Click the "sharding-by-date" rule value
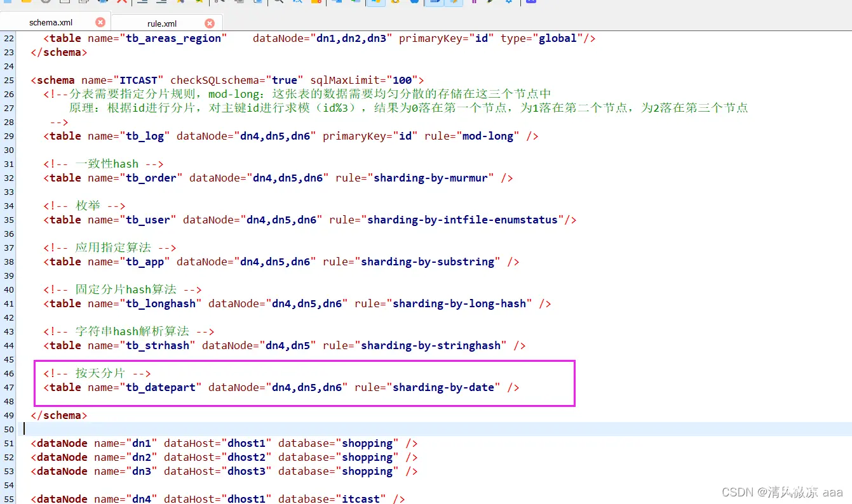The width and height of the screenshot is (852, 504). pos(443,387)
